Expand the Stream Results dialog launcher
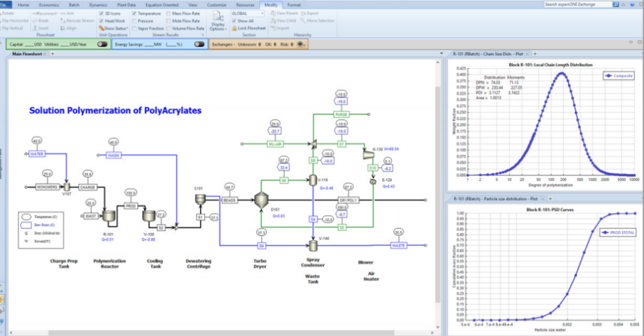Screen dimensions: 644x336 click(x=202, y=36)
